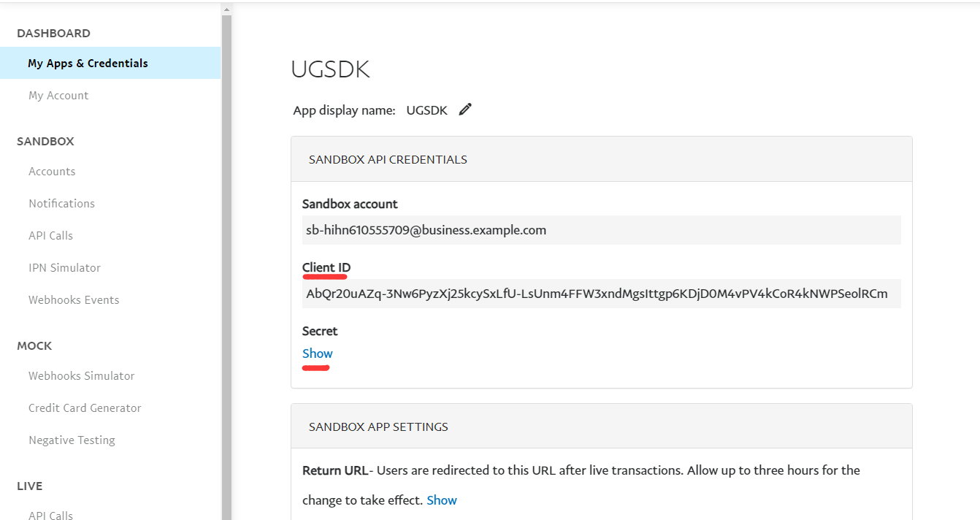Open Sandbox Notifications page
The width and height of the screenshot is (980, 520).
pyautogui.click(x=61, y=204)
